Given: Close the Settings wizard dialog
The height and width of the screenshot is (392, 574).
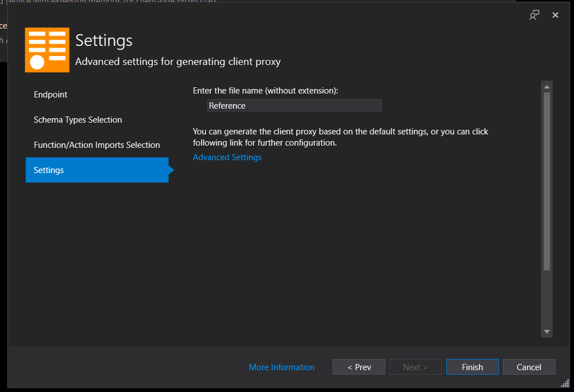Looking at the screenshot, I should pos(556,15).
